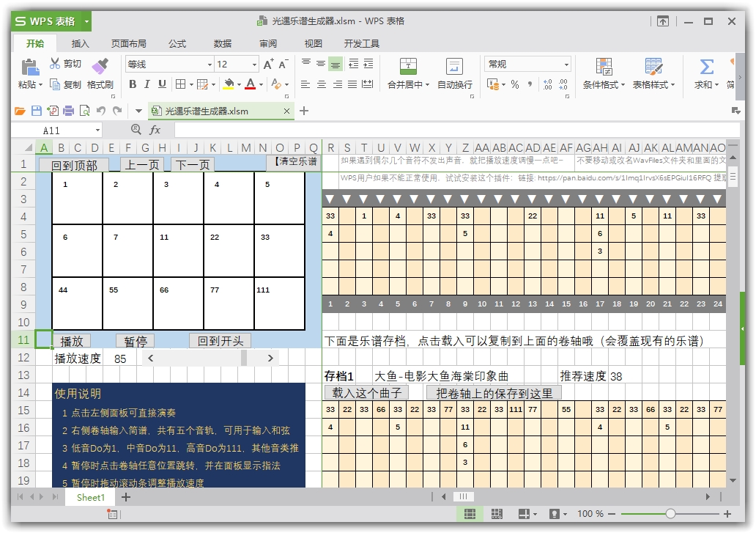Toggle bold formatting
This screenshot has height=533, width=756.
pyautogui.click(x=133, y=84)
